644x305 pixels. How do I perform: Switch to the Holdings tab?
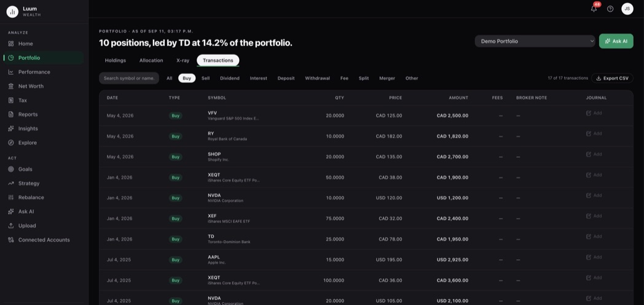pos(116,60)
